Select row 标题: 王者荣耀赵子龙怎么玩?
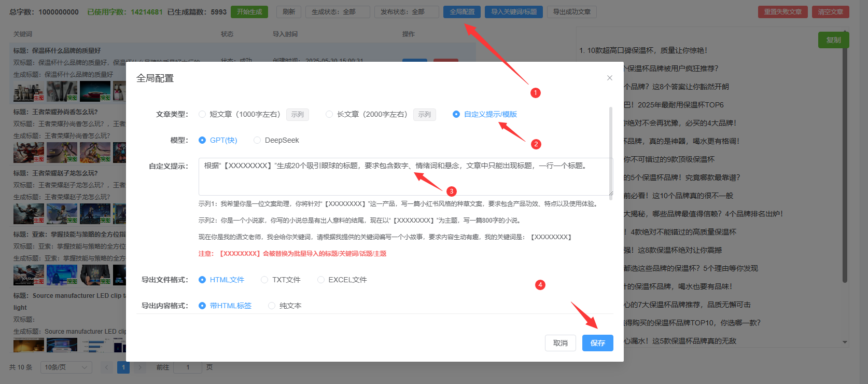This screenshot has width=868, height=384. (55, 173)
